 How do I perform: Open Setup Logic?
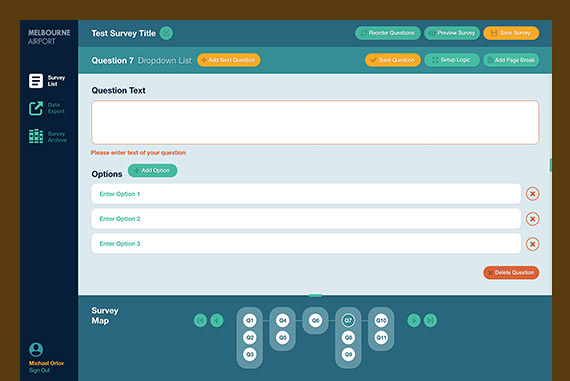pos(452,60)
